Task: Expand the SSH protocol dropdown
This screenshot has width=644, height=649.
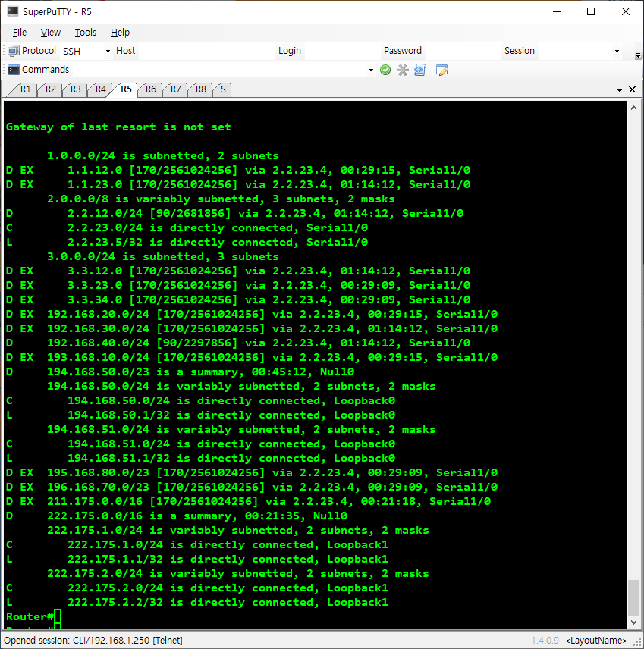Action: click(x=108, y=51)
